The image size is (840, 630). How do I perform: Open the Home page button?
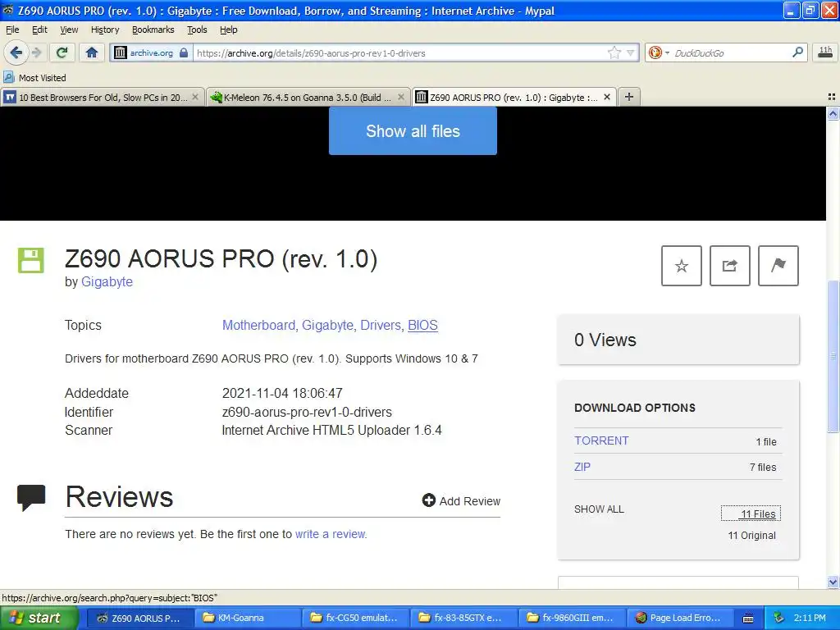(x=92, y=52)
